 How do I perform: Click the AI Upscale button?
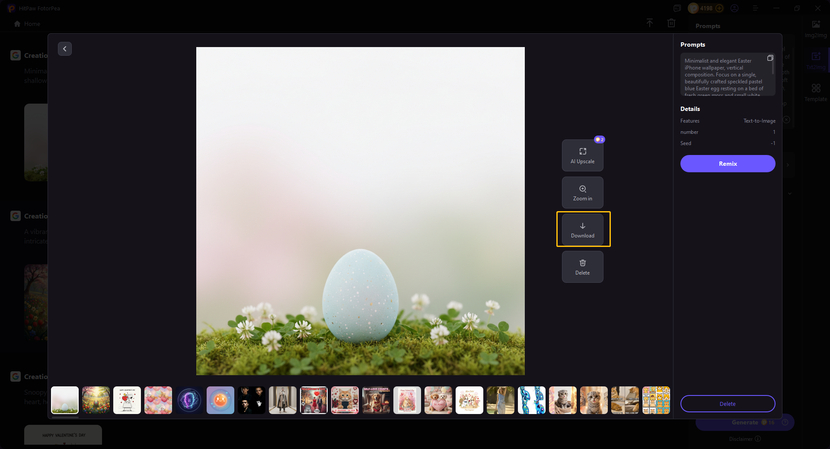tap(582, 155)
